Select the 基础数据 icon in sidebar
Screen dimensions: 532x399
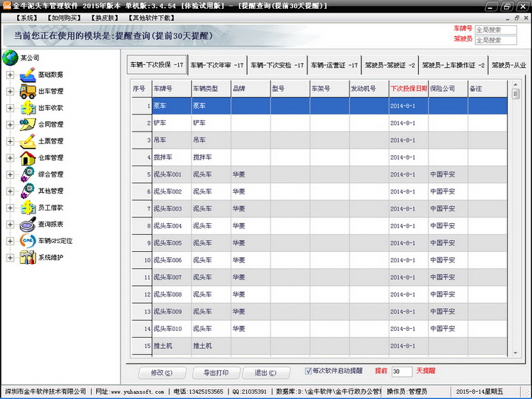[x=28, y=75]
